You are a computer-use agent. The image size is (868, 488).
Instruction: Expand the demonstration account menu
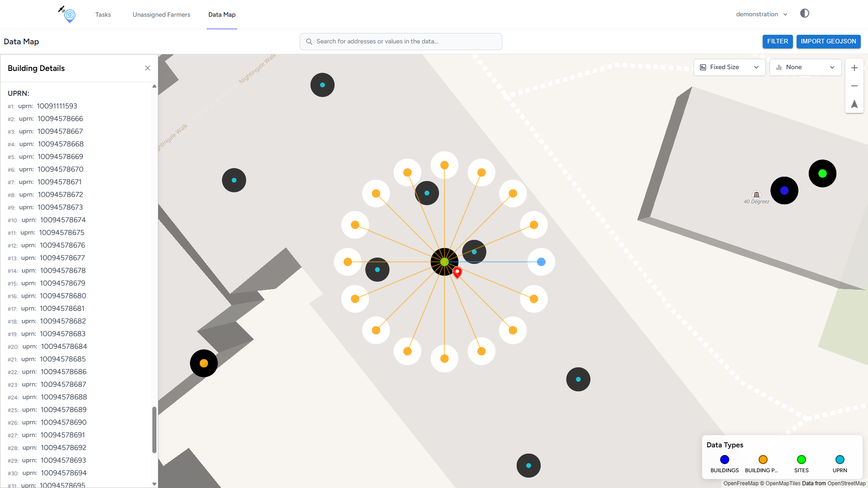coord(761,14)
